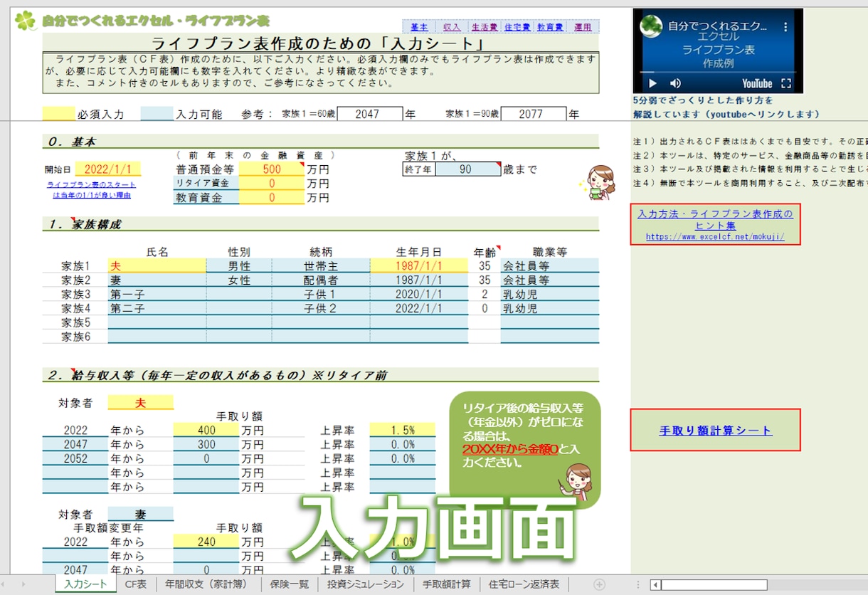Select the 教育資金 amount cell
The image size is (868, 595).
click(x=271, y=198)
